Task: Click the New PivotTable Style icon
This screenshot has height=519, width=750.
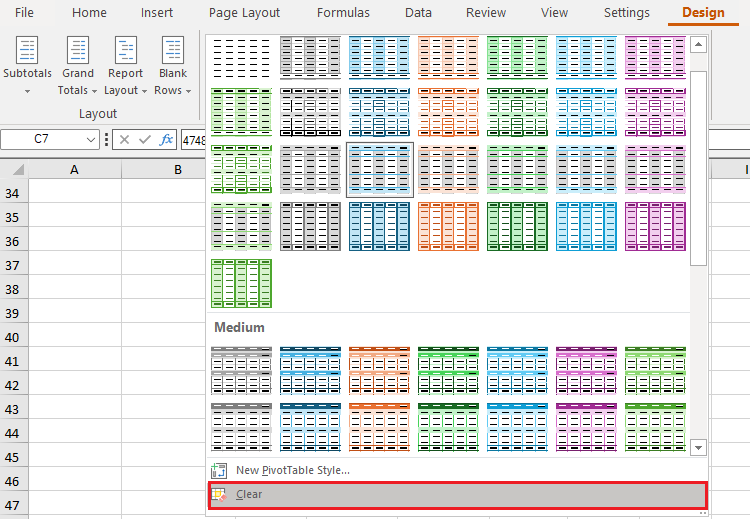Action: [220, 470]
